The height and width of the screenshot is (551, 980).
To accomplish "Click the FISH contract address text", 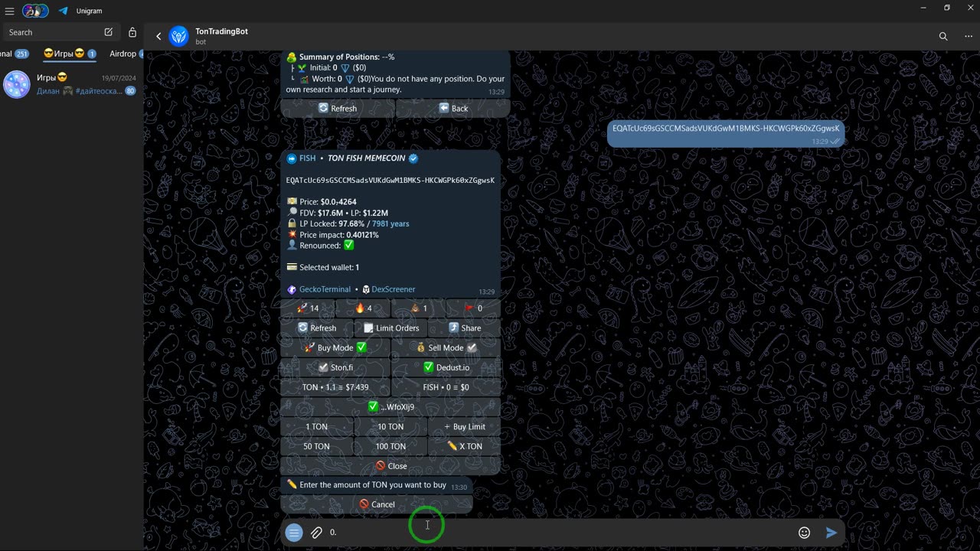I will (390, 181).
